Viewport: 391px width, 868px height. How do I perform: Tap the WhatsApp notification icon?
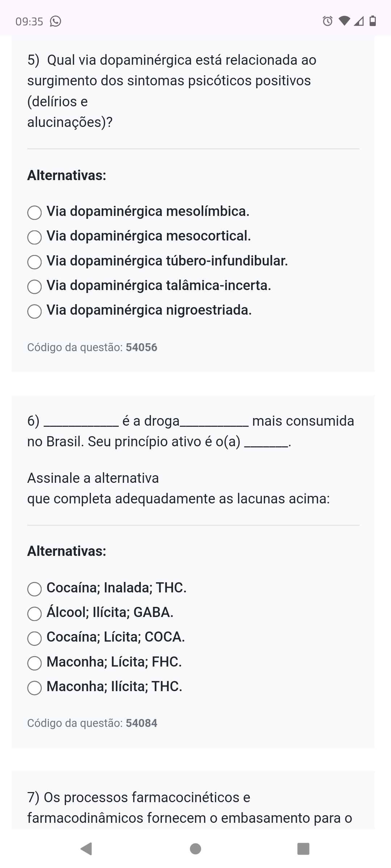point(55,22)
